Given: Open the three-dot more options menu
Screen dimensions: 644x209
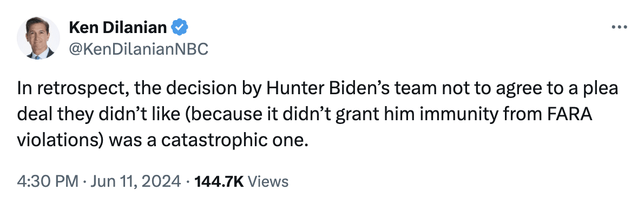Looking at the screenshot, I should point(619,28).
